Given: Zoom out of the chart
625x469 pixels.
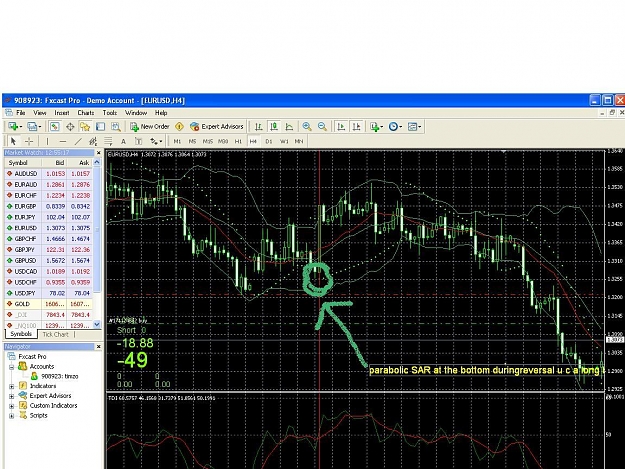Looking at the screenshot, I should click(x=322, y=127).
